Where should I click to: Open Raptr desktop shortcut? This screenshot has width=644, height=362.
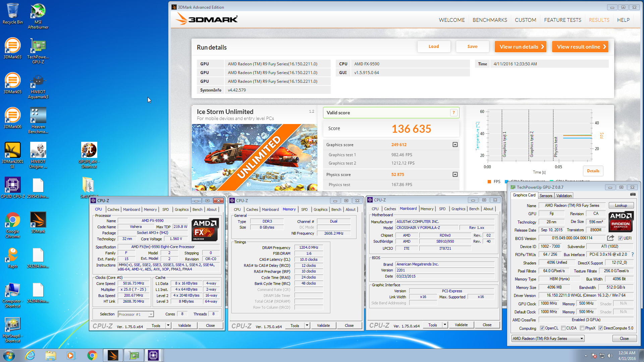tap(12, 258)
